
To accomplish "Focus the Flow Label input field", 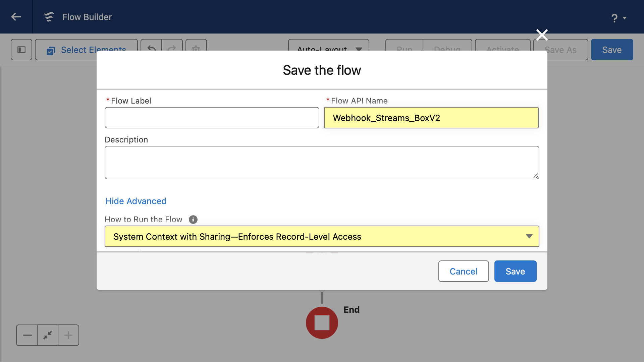I will click(212, 118).
